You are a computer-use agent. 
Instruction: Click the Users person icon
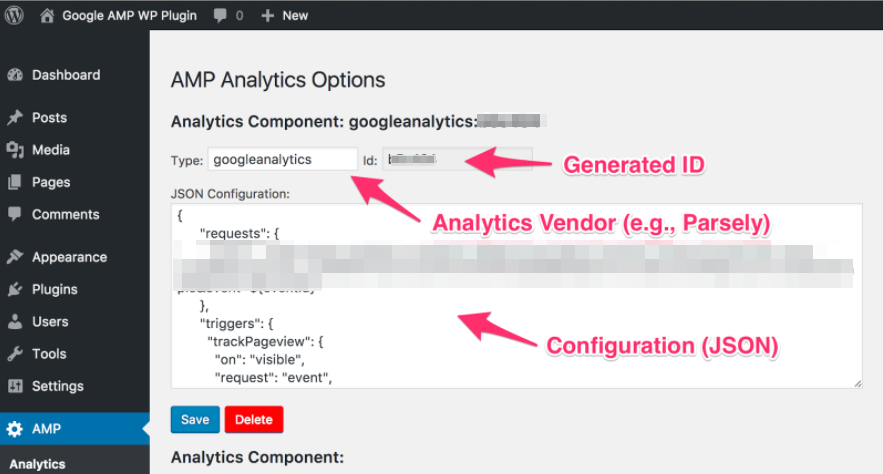tap(15, 321)
